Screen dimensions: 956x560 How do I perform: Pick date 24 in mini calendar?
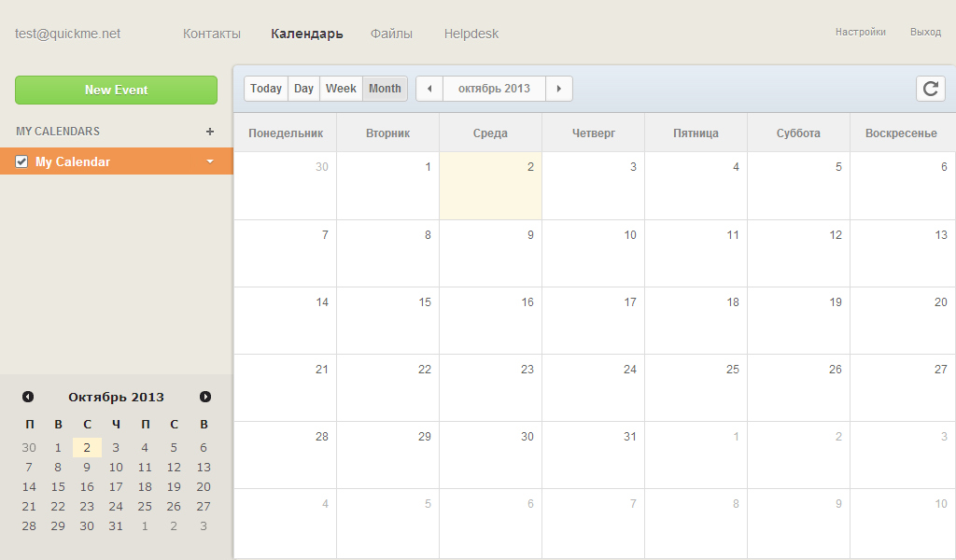(x=116, y=507)
